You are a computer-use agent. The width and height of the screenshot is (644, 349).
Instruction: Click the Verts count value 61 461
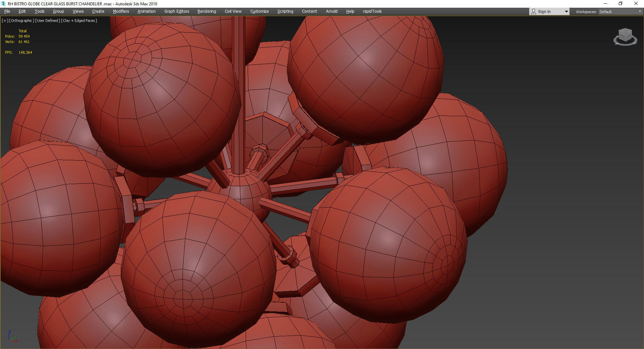click(x=24, y=42)
